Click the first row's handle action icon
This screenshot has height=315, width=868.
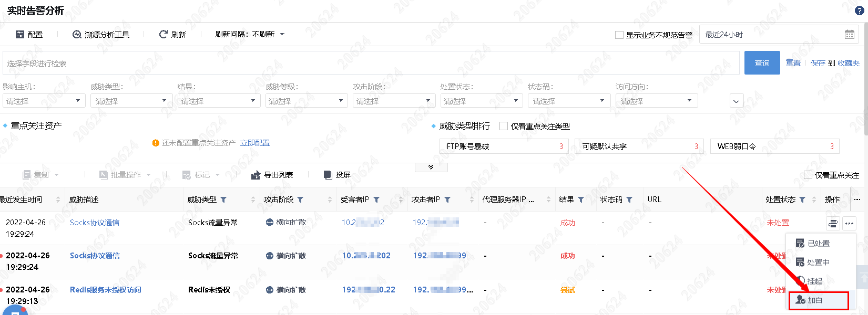coord(833,224)
